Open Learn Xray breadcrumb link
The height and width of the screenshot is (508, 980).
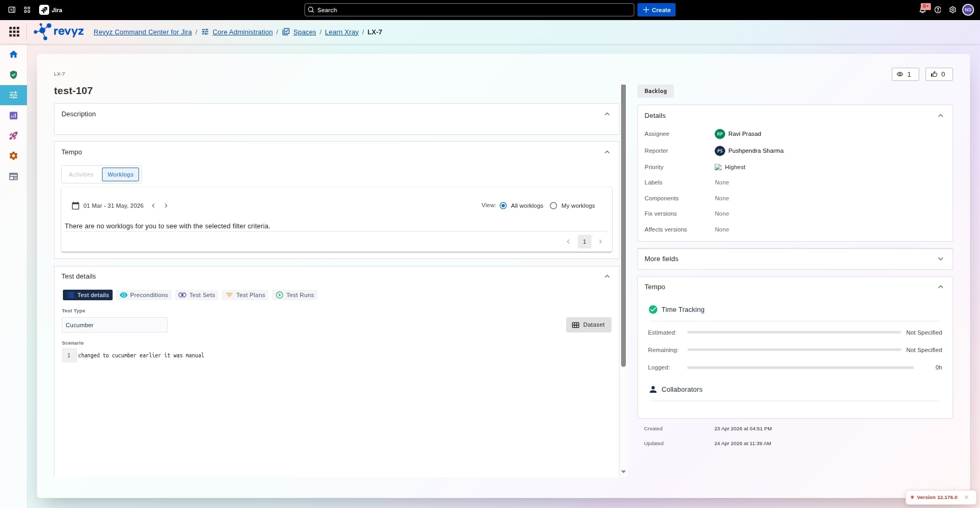point(341,32)
